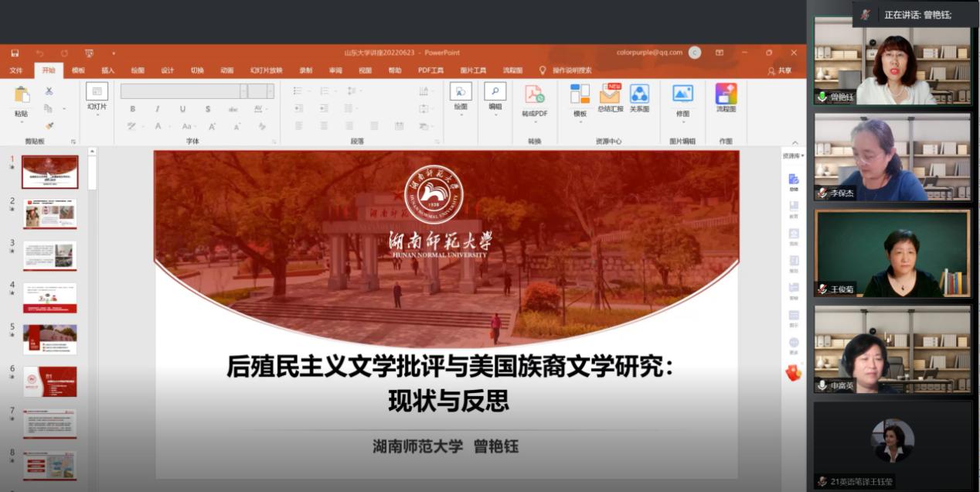Click the 修图 image editing icon
Viewport: 980px width, 492px height.
click(x=682, y=94)
